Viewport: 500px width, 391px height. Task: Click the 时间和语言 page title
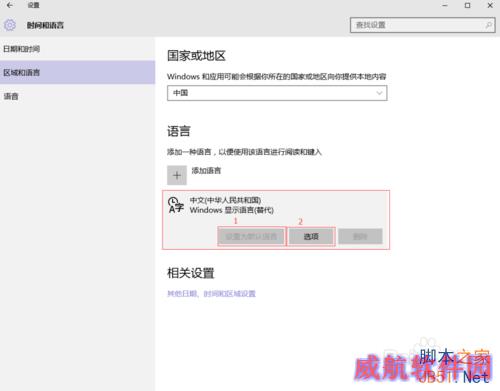coord(45,25)
